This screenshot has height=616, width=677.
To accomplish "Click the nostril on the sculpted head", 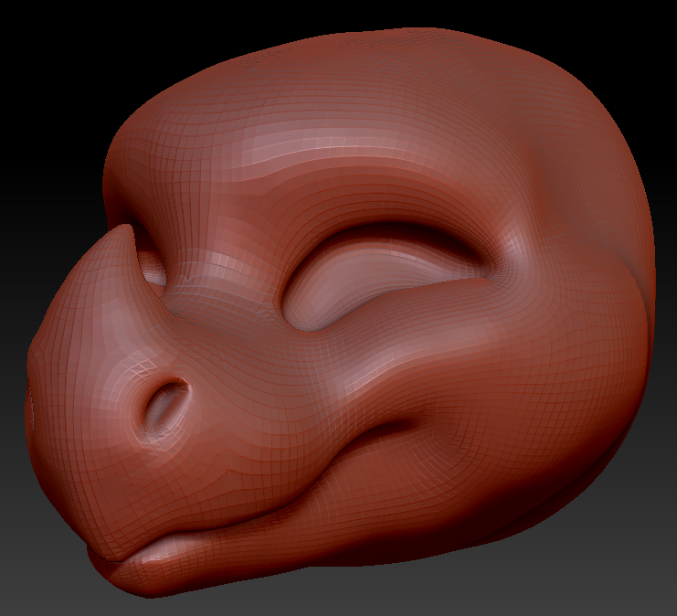I will (x=165, y=405).
